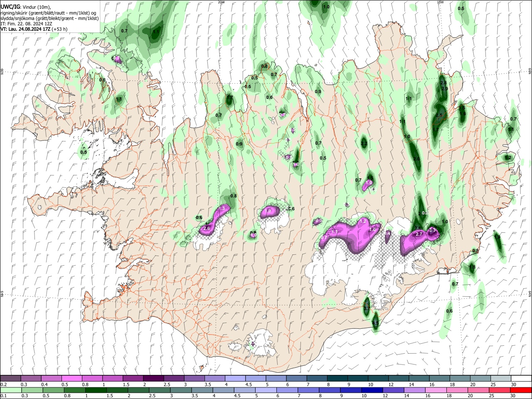
Task: Pick the dark green 1 rain legend swatch
Action: 96,390
